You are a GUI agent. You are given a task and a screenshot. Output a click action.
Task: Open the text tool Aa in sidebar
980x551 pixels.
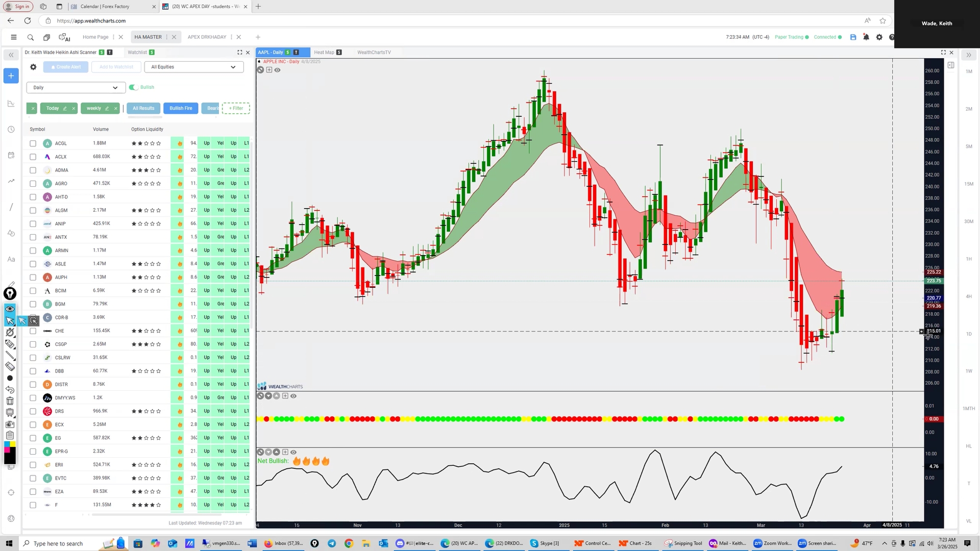(11, 259)
